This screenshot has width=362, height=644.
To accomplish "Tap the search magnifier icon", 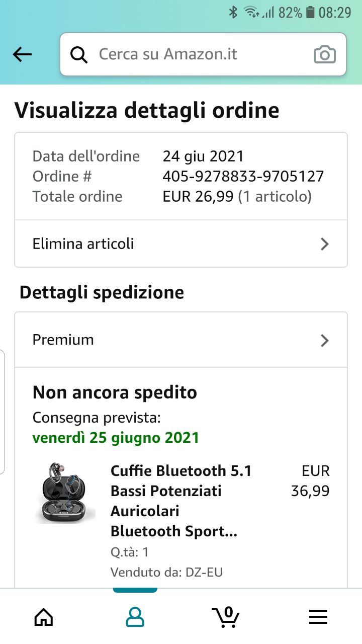I will coord(79,54).
